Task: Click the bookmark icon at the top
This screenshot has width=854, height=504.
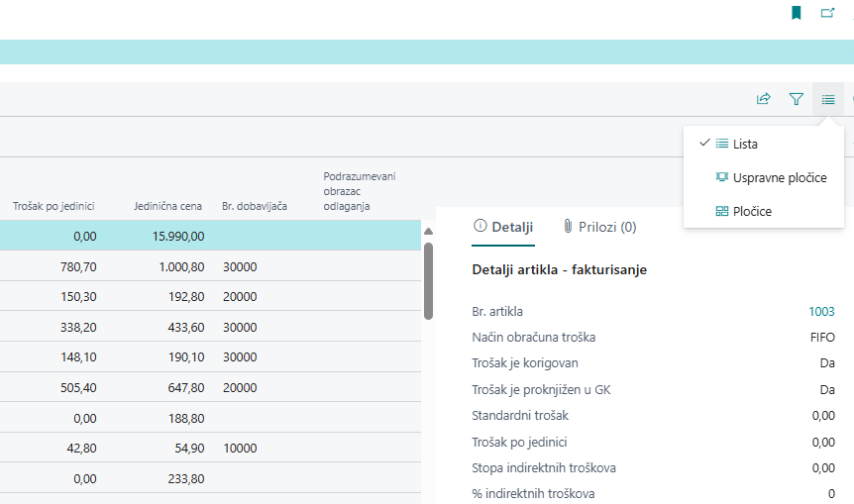Action: pos(797,13)
